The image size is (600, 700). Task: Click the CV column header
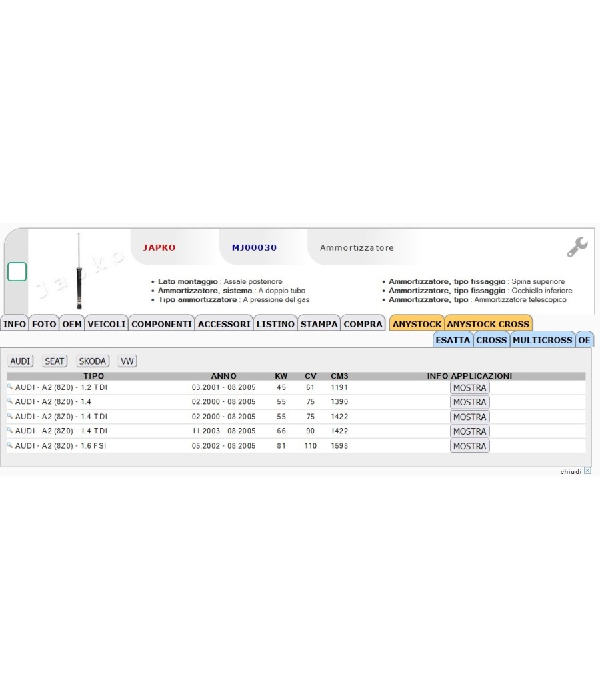click(x=310, y=376)
